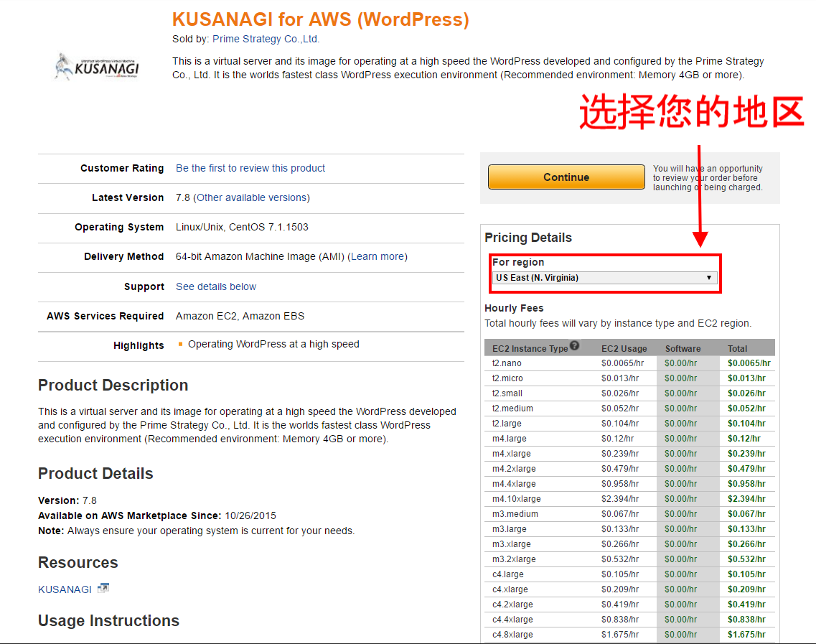This screenshot has width=816, height=644.
Task: Click the c4.2xlarge instance type
Action: coord(512,605)
